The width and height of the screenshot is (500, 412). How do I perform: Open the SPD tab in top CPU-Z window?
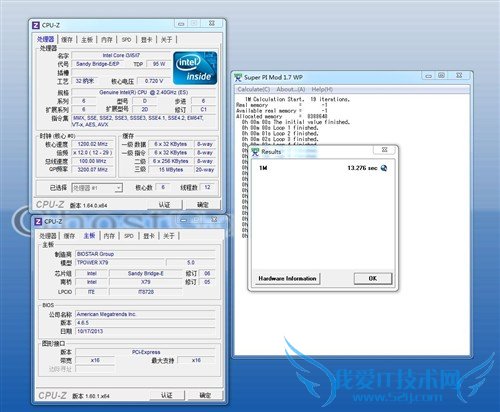126,40
